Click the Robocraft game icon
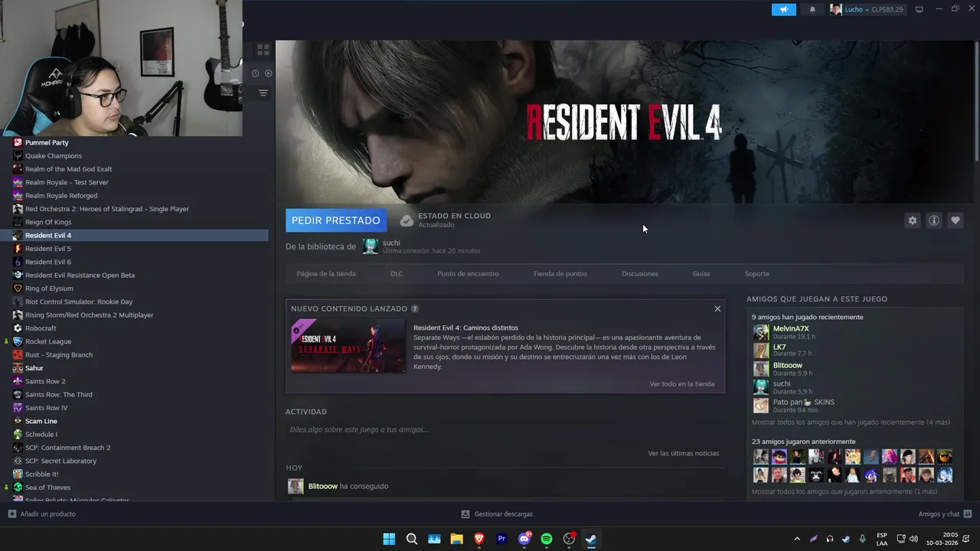Viewport: 980px width, 551px height. pyautogui.click(x=18, y=328)
